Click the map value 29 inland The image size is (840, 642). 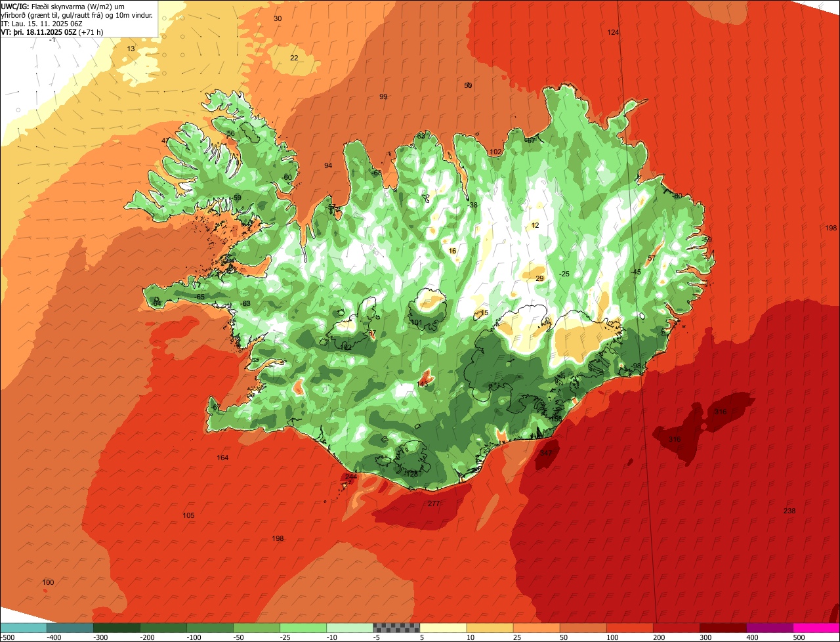(539, 278)
